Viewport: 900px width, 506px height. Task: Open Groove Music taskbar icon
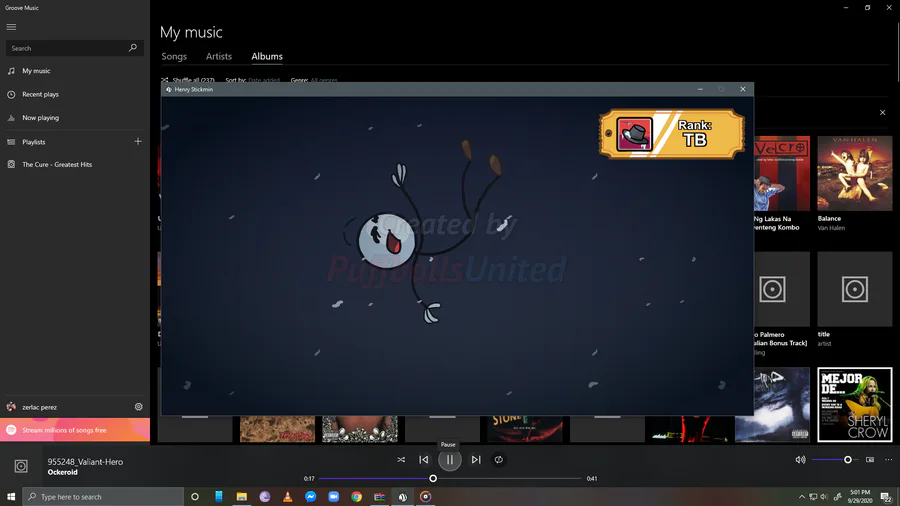coord(425,497)
